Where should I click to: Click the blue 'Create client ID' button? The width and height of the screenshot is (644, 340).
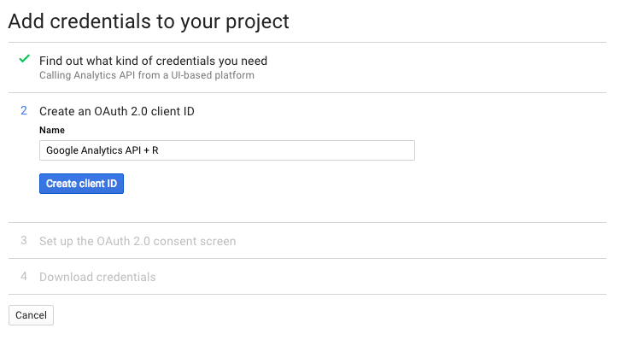tap(81, 184)
